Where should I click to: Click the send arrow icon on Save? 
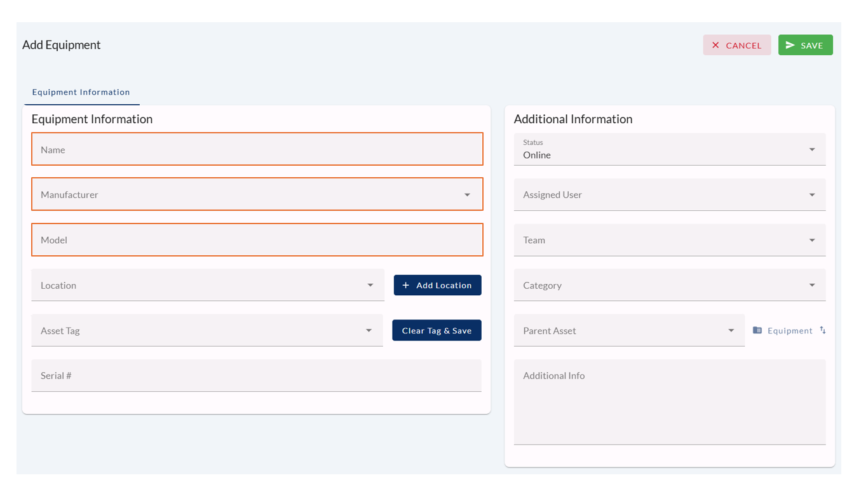coord(790,45)
